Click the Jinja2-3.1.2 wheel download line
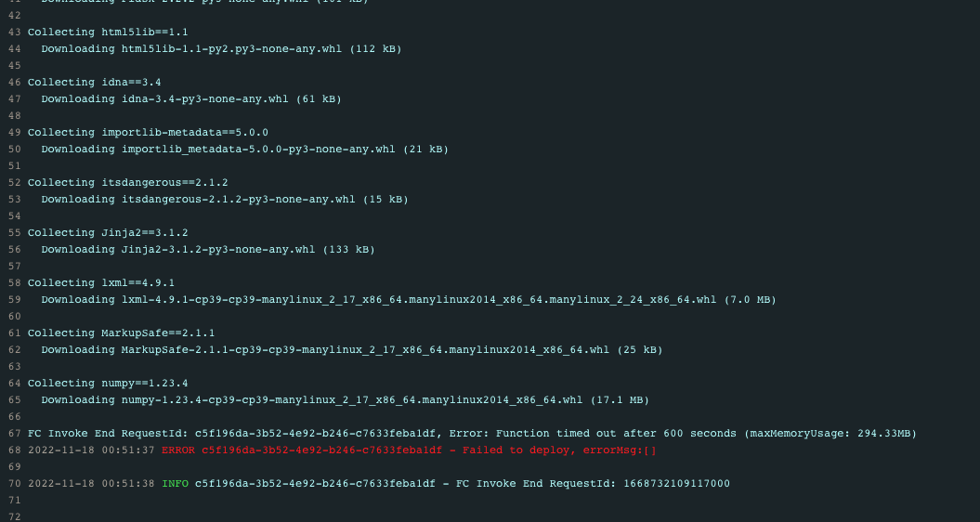The width and height of the screenshot is (980, 522). [208, 250]
